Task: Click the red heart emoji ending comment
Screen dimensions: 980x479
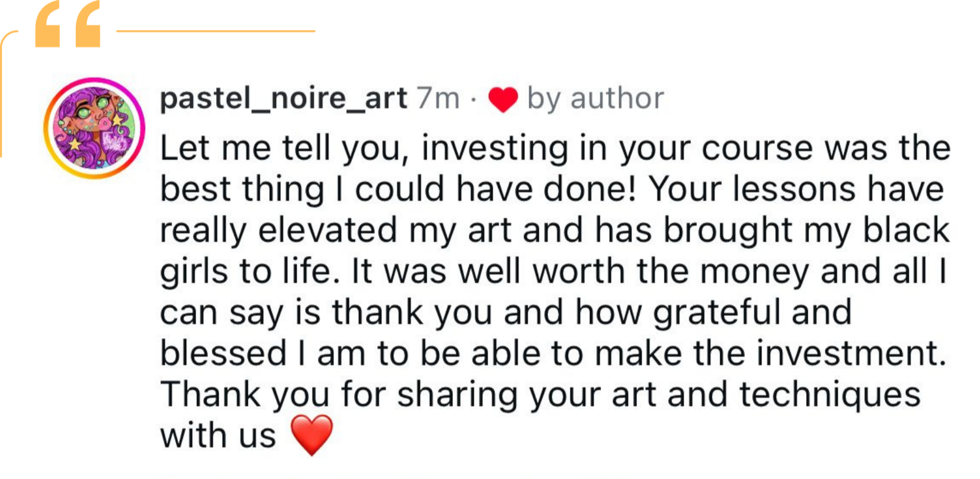Action: point(312,436)
